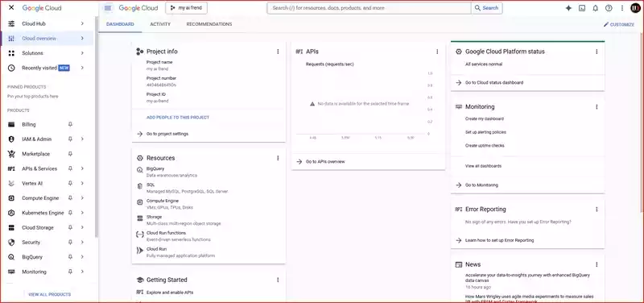Click the Search button
Screen dimensions: 644x303
coord(487,8)
